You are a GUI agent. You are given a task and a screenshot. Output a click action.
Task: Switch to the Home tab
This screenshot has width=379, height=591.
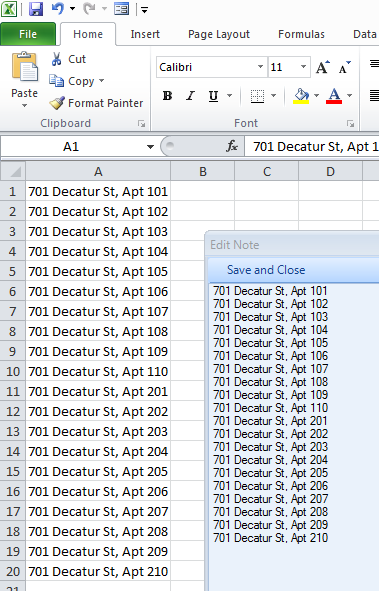88,34
